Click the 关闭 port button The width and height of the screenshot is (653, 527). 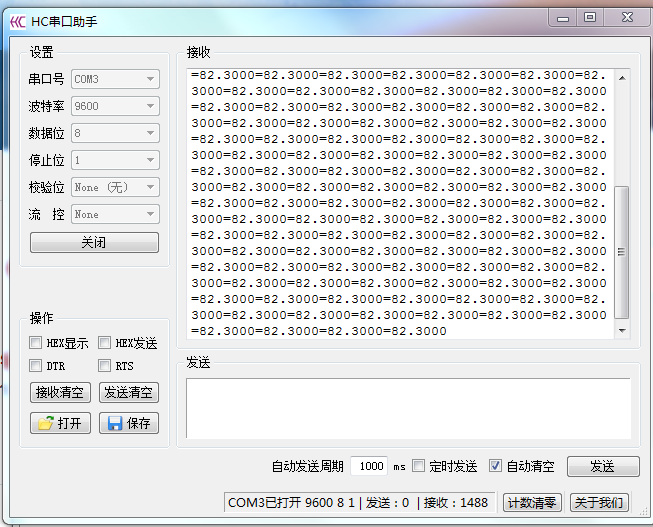(94, 243)
